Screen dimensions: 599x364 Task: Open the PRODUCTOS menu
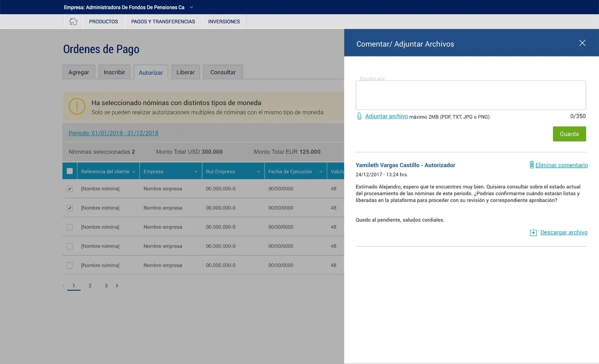click(104, 21)
